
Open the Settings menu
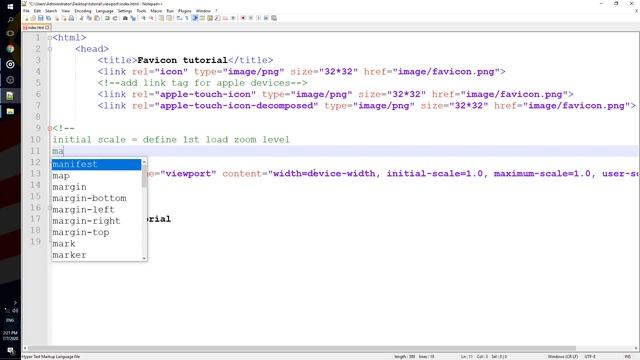[125, 11]
